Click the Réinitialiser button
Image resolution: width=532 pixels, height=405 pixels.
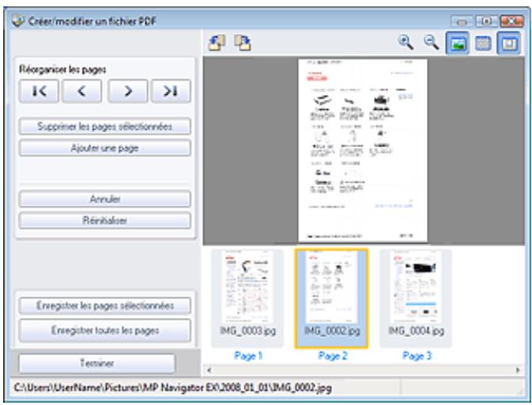click(x=105, y=221)
